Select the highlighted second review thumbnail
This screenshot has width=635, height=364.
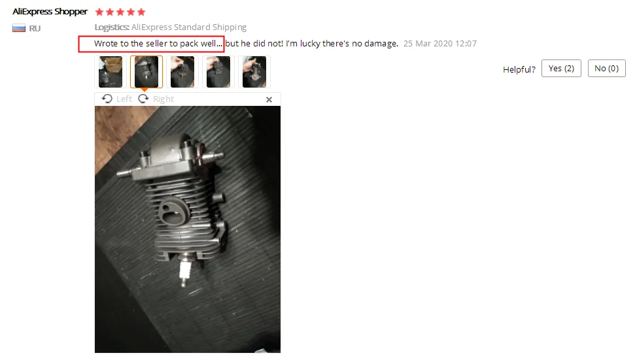point(146,72)
